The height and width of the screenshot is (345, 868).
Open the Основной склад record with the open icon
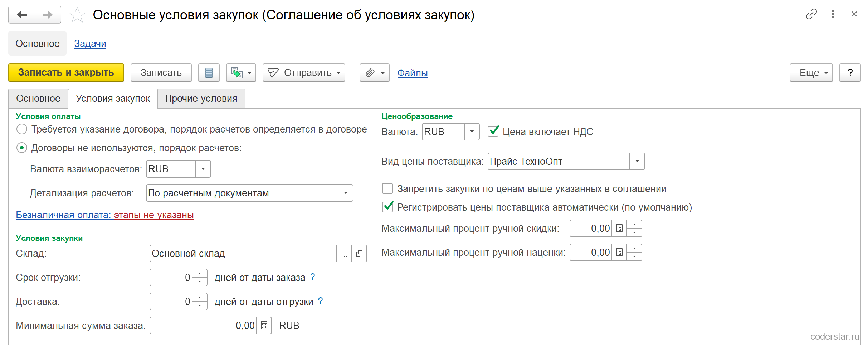[x=359, y=254]
